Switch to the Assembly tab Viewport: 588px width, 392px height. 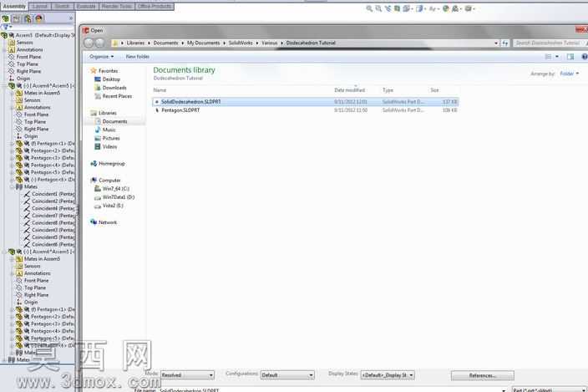(14, 7)
